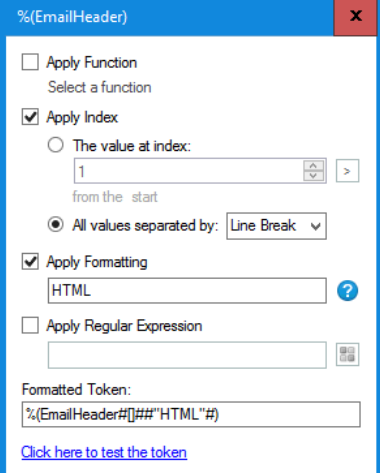Viewport: 380px width, 473px height.
Task: Select the value at index radio button
Action: tap(55, 145)
